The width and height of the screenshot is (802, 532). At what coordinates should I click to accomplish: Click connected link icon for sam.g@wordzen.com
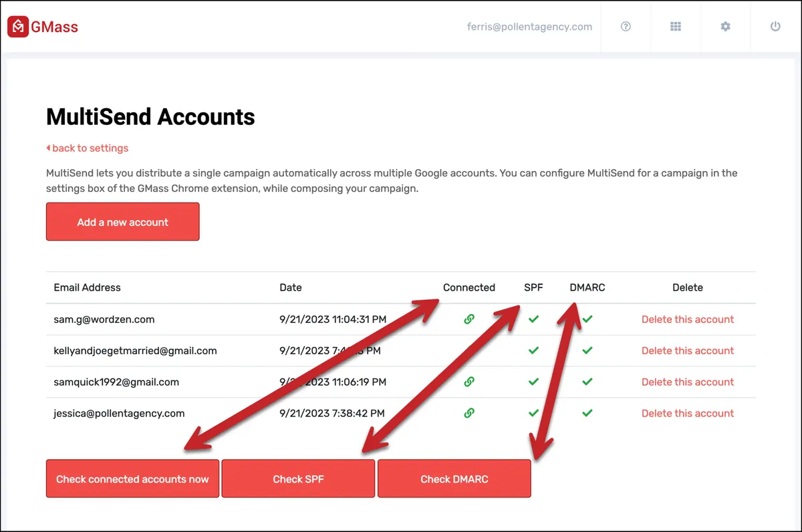point(469,319)
